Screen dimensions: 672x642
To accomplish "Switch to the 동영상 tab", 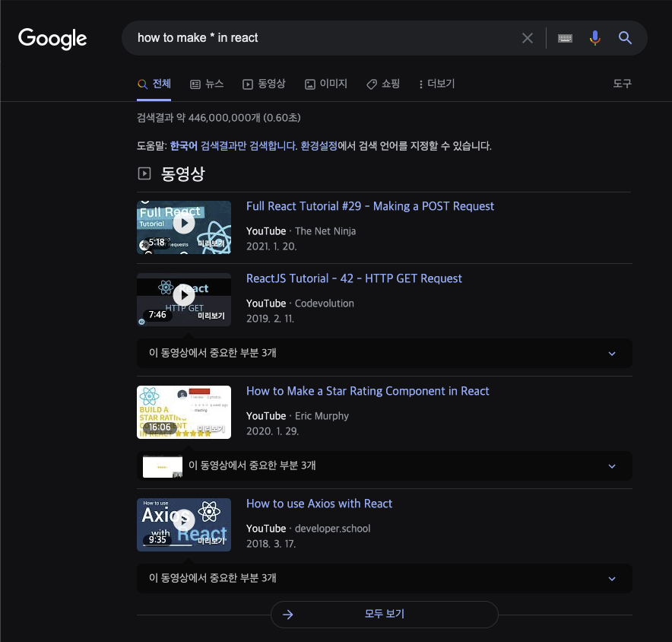I will point(264,84).
